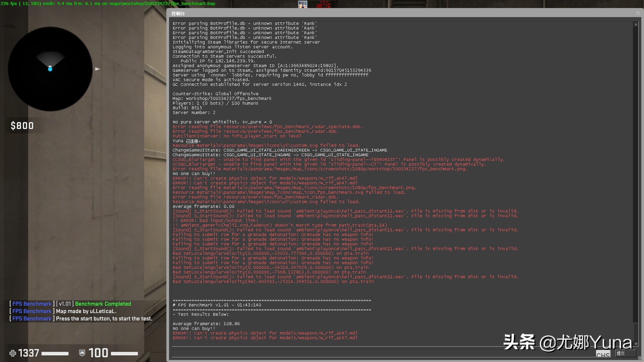Click the console resize grip bottom-right corner
The height and width of the screenshot is (362, 644).
click(x=639, y=358)
